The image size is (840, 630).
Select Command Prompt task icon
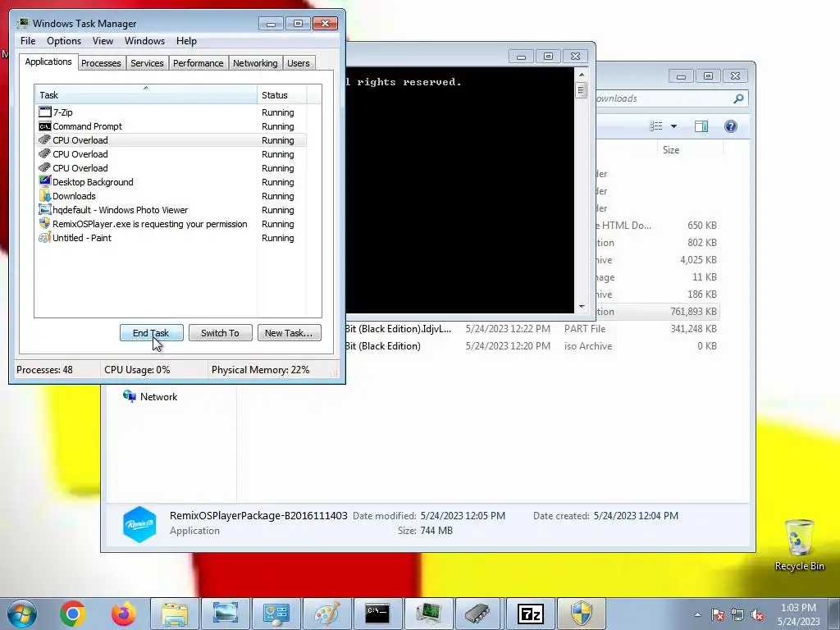(x=45, y=126)
